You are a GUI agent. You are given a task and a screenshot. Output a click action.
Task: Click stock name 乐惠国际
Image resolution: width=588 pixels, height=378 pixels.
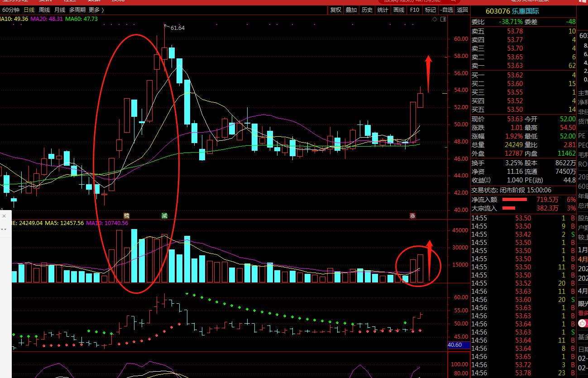pyautogui.click(x=526, y=11)
